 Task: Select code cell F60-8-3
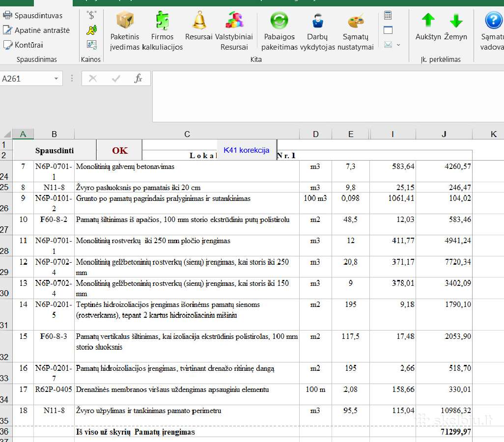(x=54, y=347)
